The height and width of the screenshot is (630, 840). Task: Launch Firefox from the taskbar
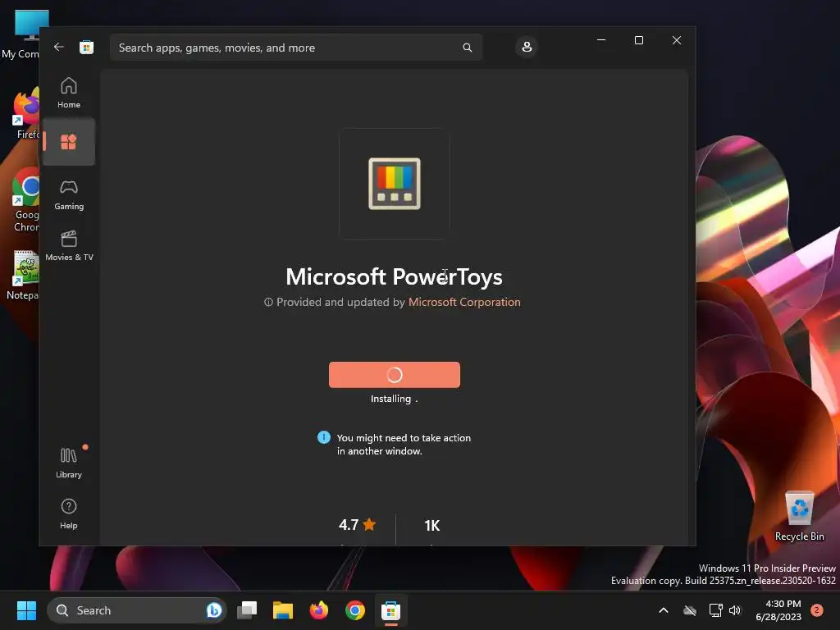(319, 610)
